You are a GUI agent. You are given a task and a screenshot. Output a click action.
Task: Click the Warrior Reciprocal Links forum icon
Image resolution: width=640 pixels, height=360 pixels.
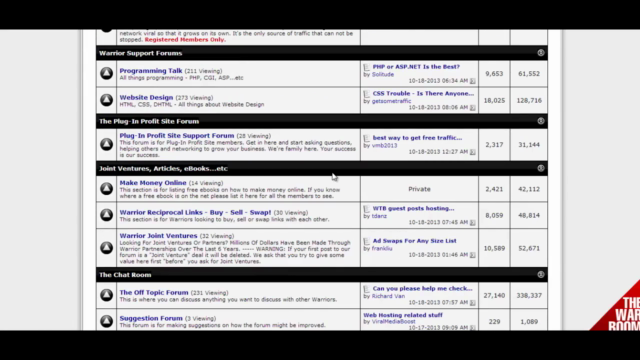click(x=107, y=215)
